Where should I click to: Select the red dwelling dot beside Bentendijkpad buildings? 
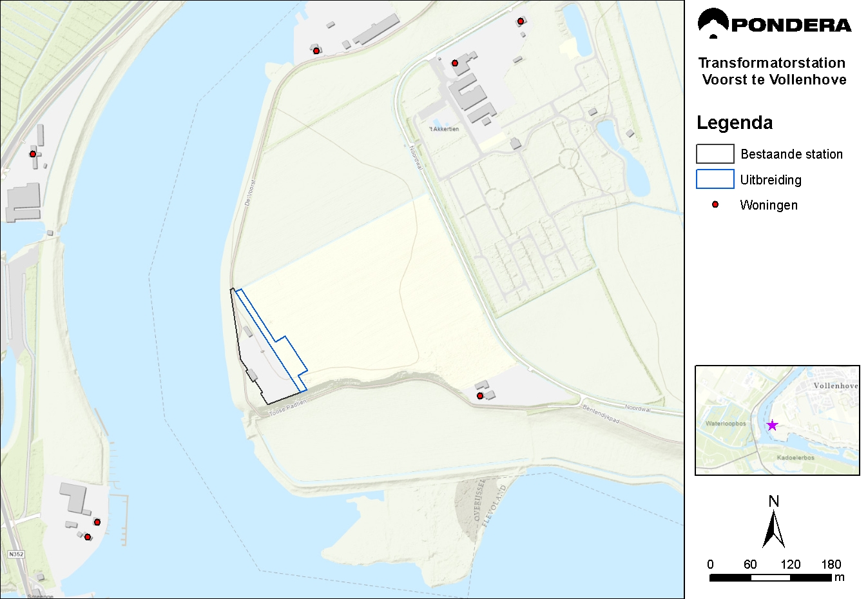(x=480, y=396)
